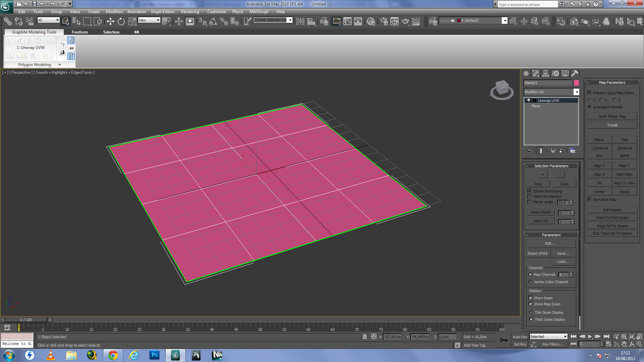Open the Modifier List dropdown
Viewport: 644px width, 362px height.
576,92
